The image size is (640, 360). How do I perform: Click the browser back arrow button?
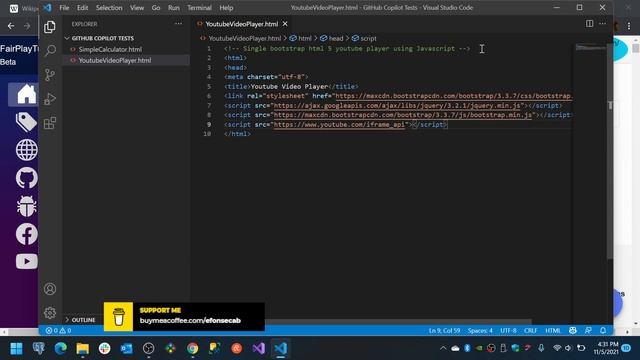click(x=11, y=26)
